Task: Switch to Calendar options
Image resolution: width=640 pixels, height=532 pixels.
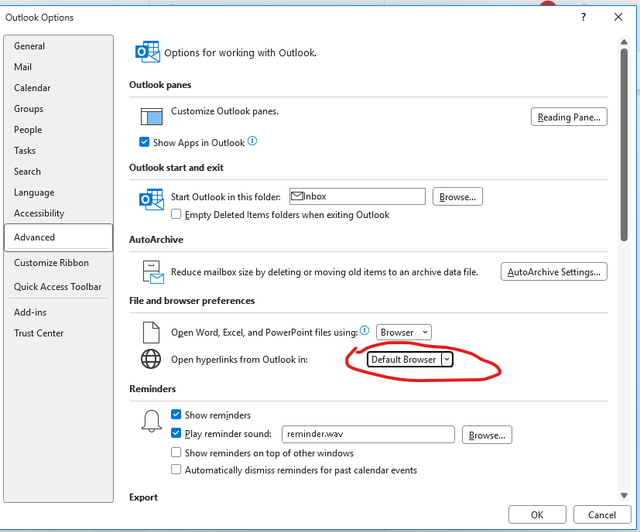Action: (58, 88)
